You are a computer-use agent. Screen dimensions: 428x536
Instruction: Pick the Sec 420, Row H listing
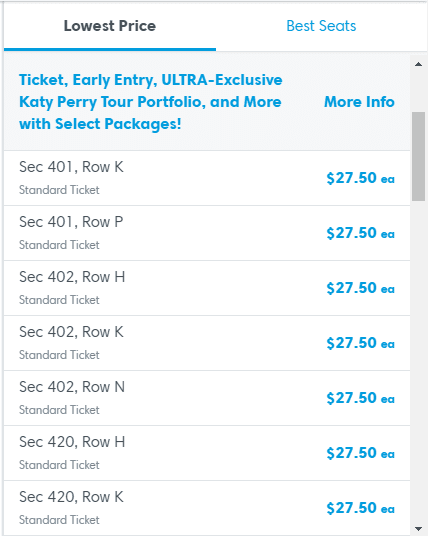pyautogui.click(x=207, y=453)
